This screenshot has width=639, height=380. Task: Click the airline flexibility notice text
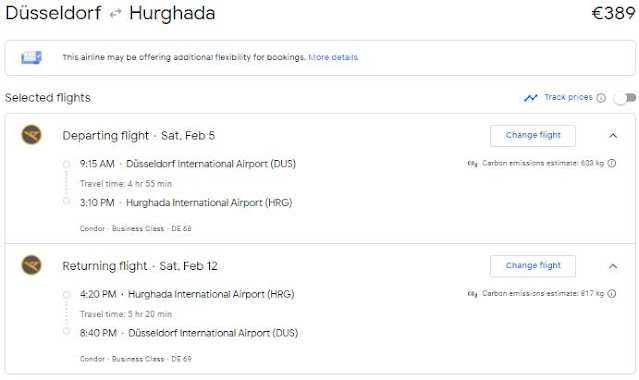coord(184,57)
